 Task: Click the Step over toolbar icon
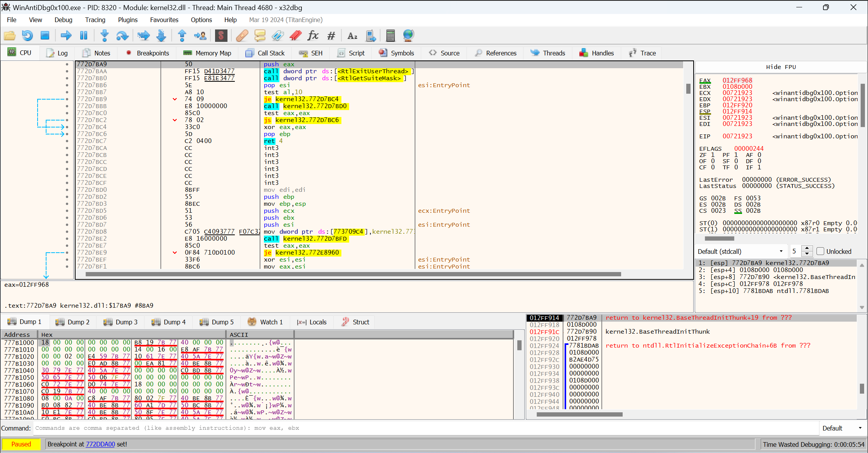[x=122, y=36]
